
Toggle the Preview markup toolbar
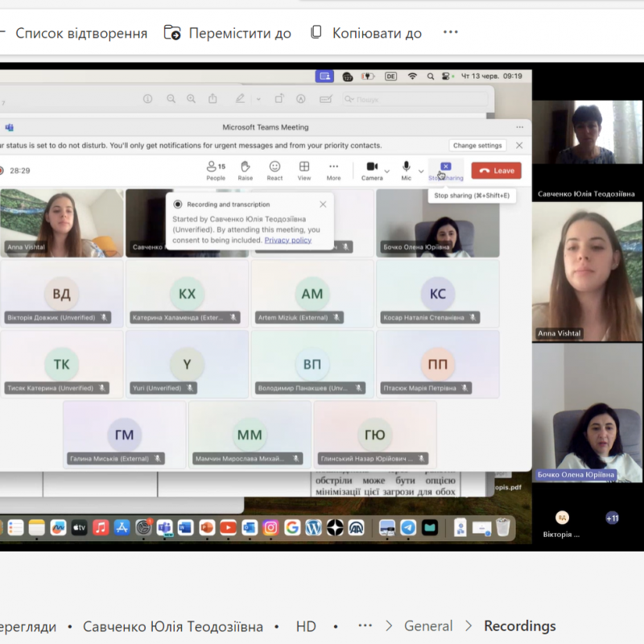coord(300,99)
